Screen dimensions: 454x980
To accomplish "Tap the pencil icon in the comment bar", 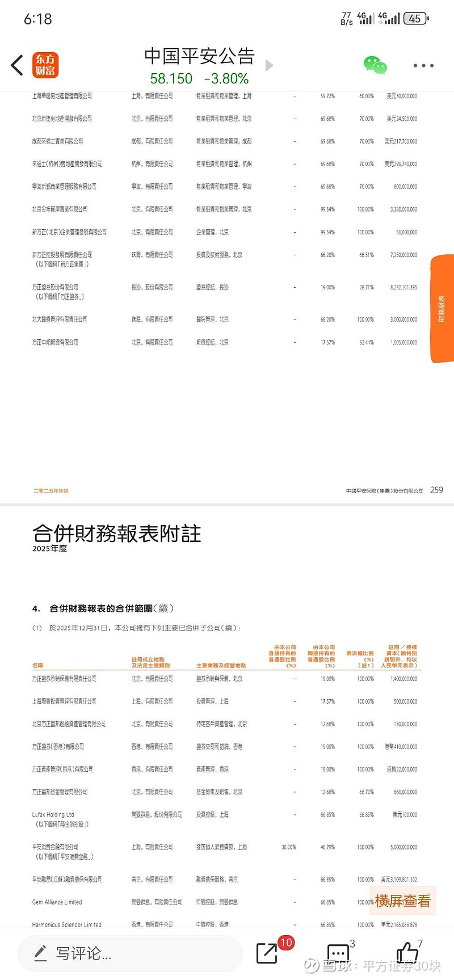I will pyautogui.click(x=40, y=953).
